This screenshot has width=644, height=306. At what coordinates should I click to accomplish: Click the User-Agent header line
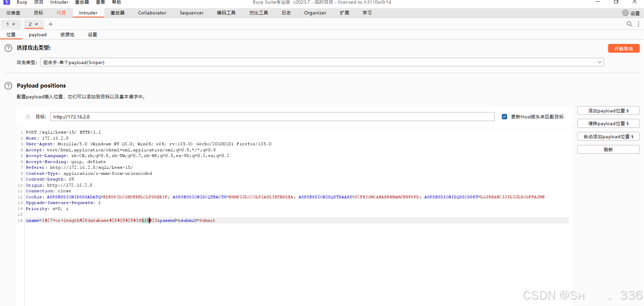pyautogui.click(x=149, y=144)
